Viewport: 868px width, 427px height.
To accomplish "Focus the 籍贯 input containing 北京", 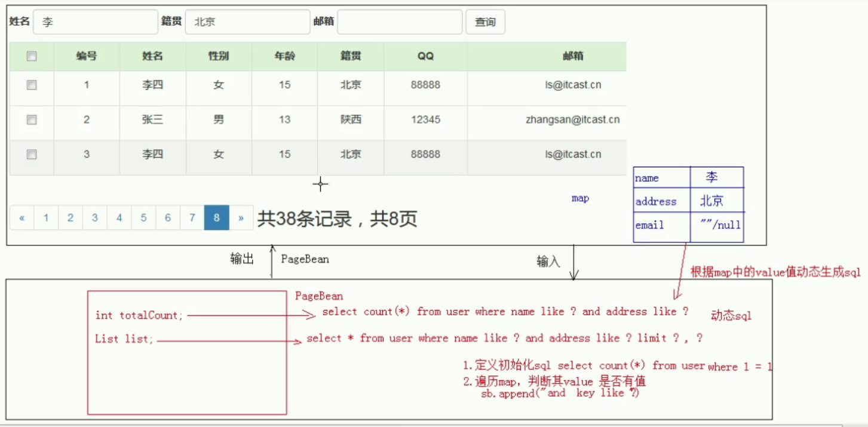I will pos(248,22).
